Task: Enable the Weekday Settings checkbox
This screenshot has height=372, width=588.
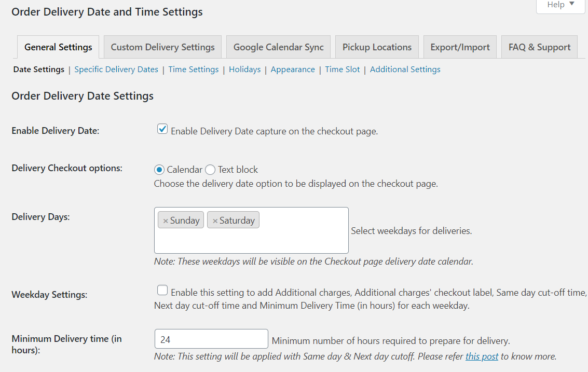Action: pos(162,290)
